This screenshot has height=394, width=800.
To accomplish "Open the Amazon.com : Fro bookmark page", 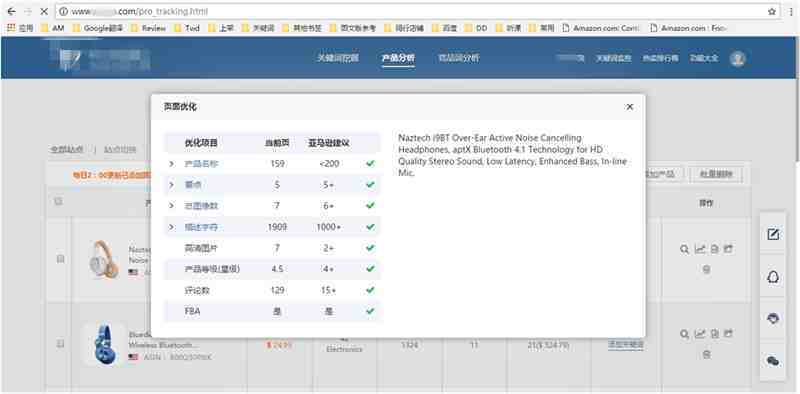I will coord(688,28).
